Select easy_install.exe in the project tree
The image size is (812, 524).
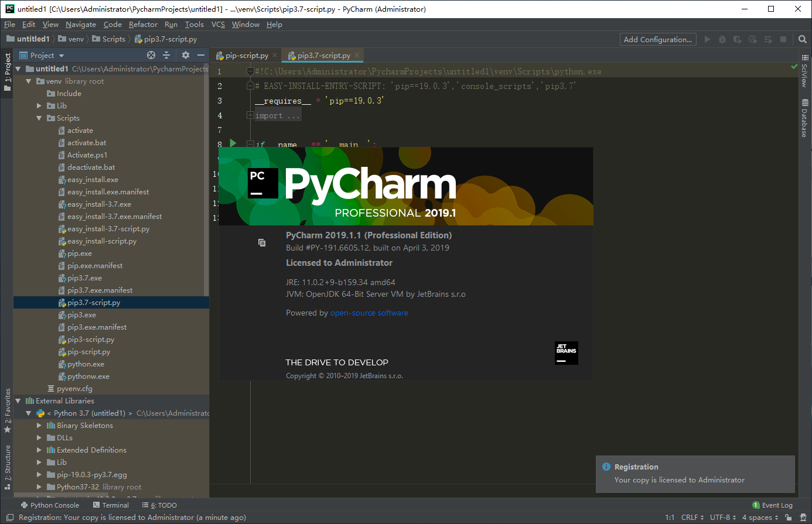93,180
